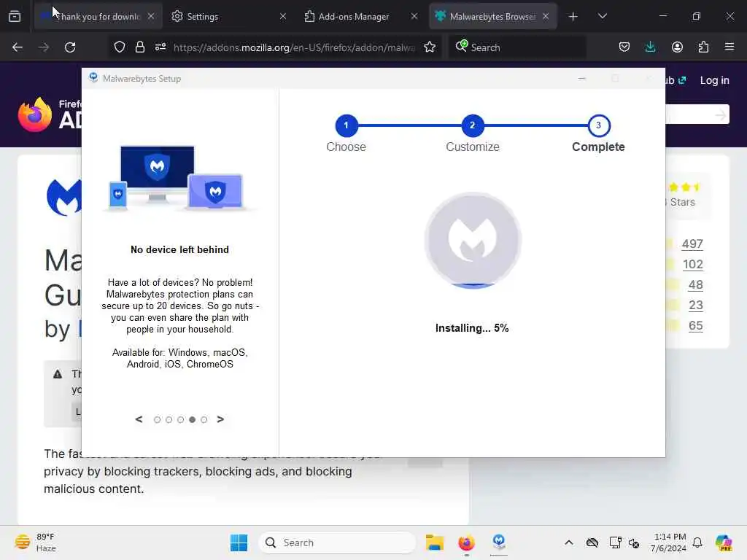Screen dimensions: 747x560
Task: Show next slide in setup carousel
Action: click(x=220, y=419)
